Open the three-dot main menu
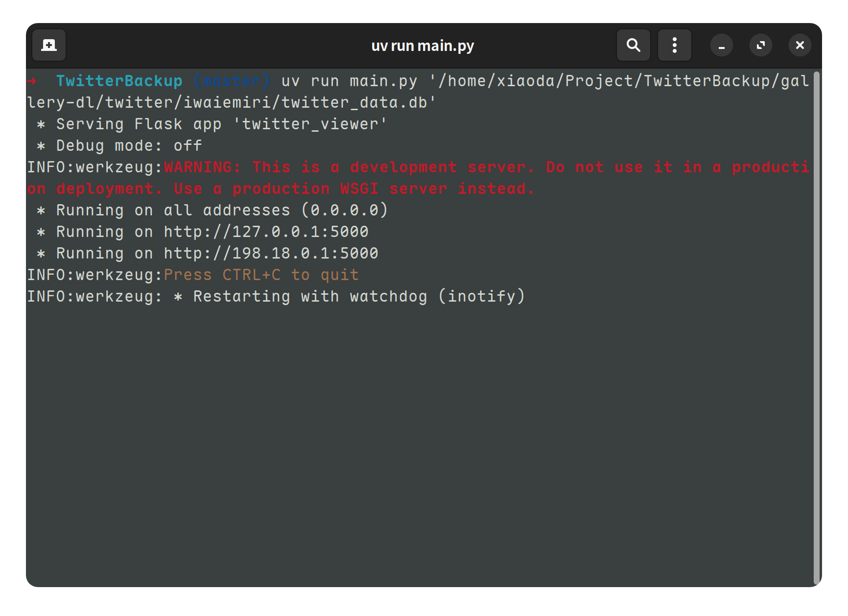 coord(675,46)
